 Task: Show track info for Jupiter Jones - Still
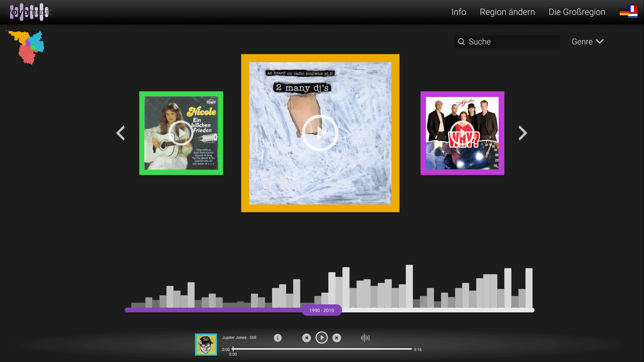[278, 338]
